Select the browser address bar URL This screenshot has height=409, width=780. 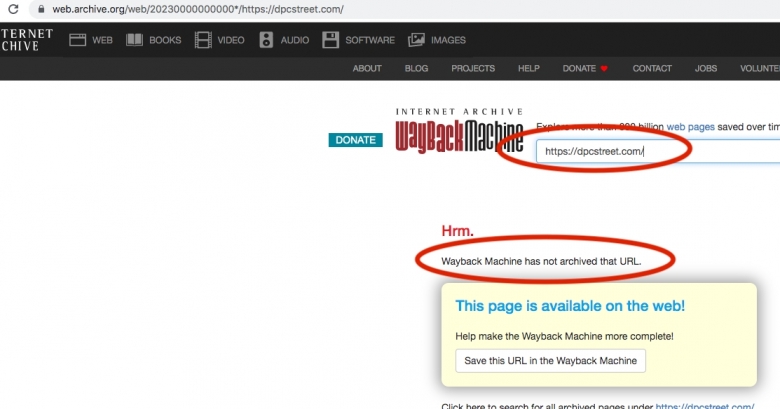197,9
